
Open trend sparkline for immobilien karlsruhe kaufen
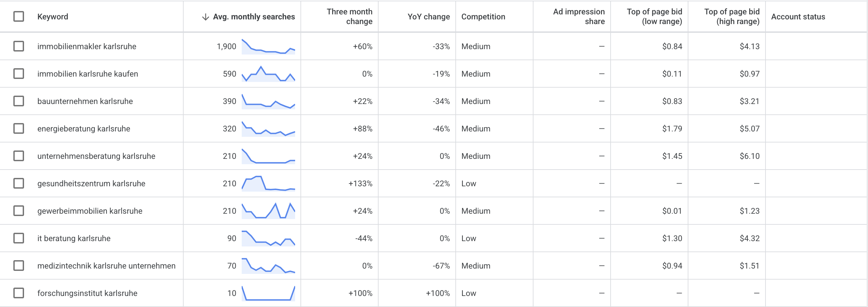[x=268, y=74]
